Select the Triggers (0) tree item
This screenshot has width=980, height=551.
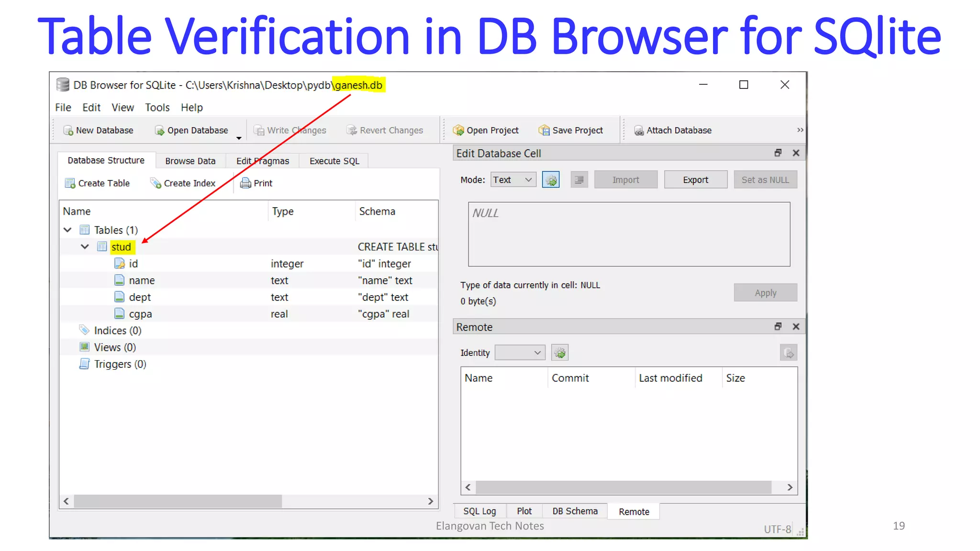point(113,364)
